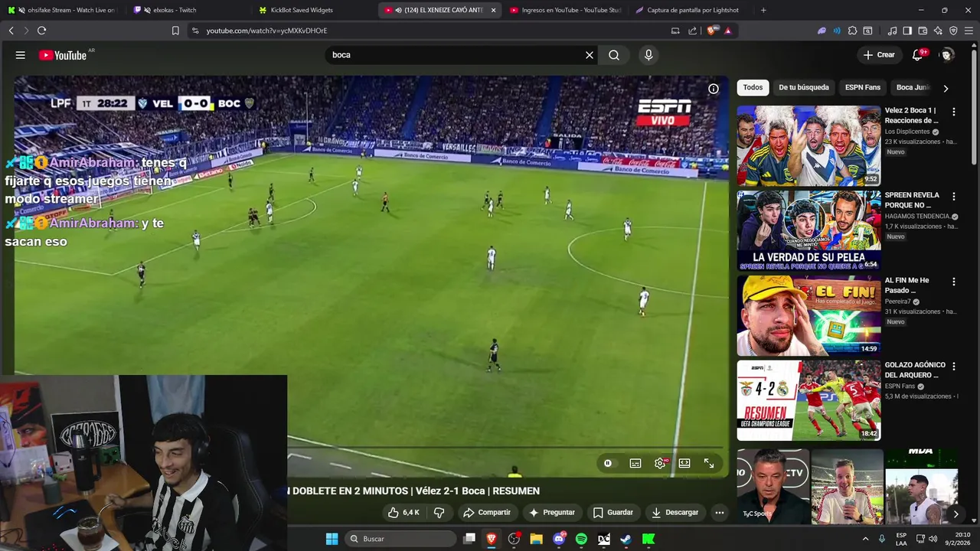
Task: Open more actions three-dot menu below video
Action: pos(719,512)
